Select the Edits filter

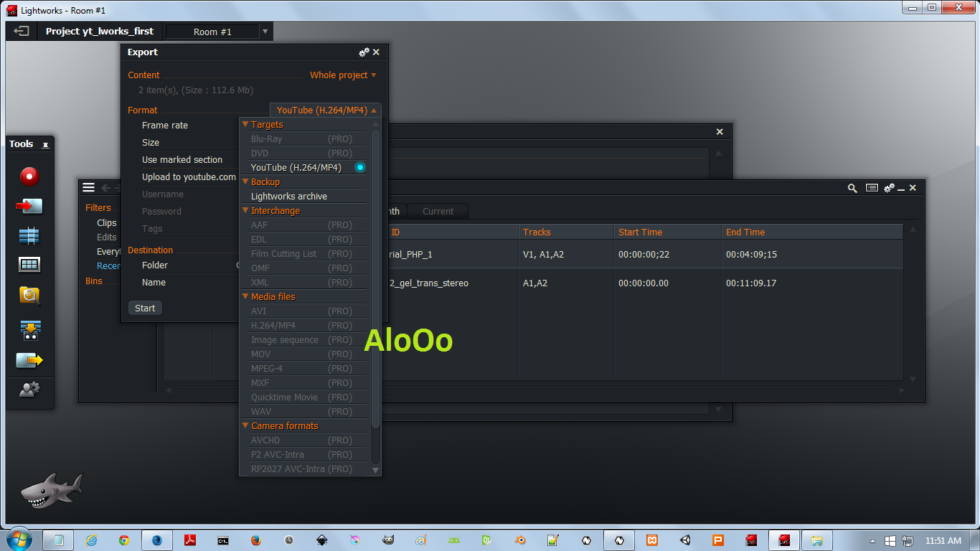pyautogui.click(x=107, y=237)
